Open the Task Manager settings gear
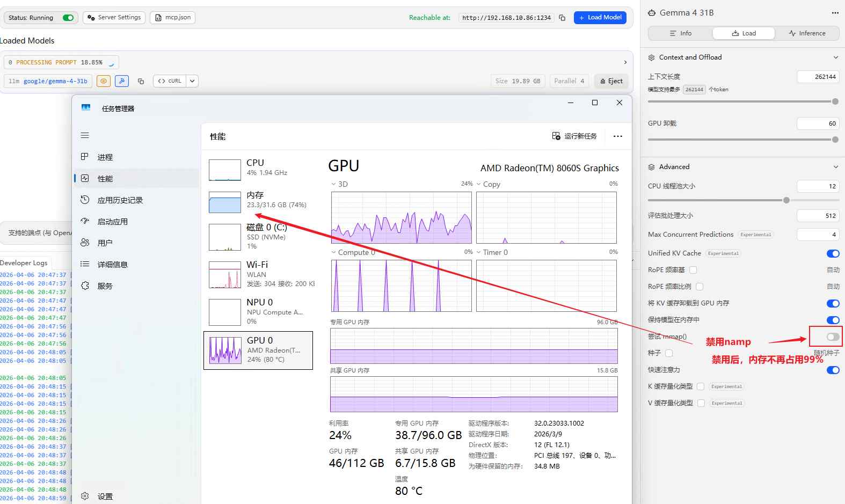The height and width of the screenshot is (504, 845). click(85, 496)
